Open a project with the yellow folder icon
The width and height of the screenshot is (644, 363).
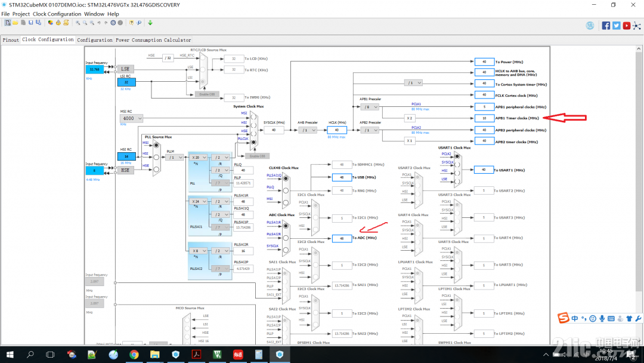click(x=15, y=23)
